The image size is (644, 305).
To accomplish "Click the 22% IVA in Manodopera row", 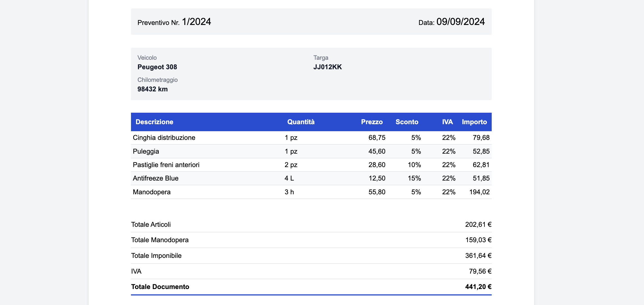I will (x=449, y=192).
